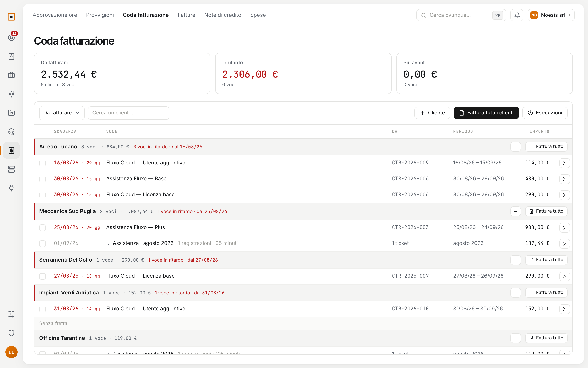This screenshot has width=588, height=368.
Task: Check the 27/08/26 Licenza base row
Action: 42,276
